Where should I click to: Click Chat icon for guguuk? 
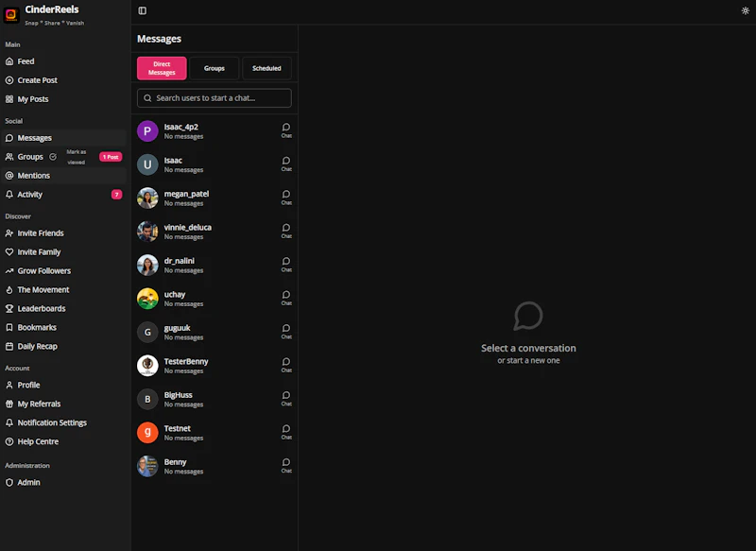(286, 331)
